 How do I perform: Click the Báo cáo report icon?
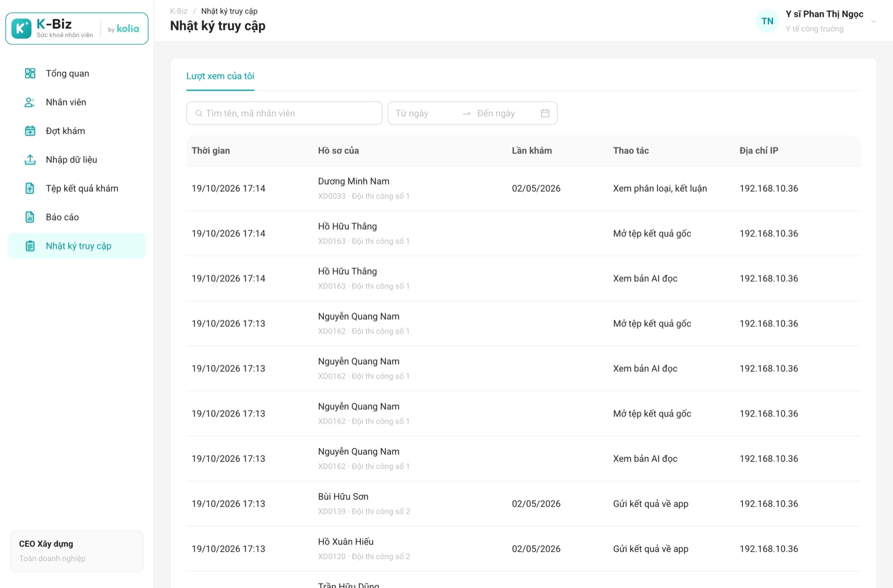click(x=30, y=217)
